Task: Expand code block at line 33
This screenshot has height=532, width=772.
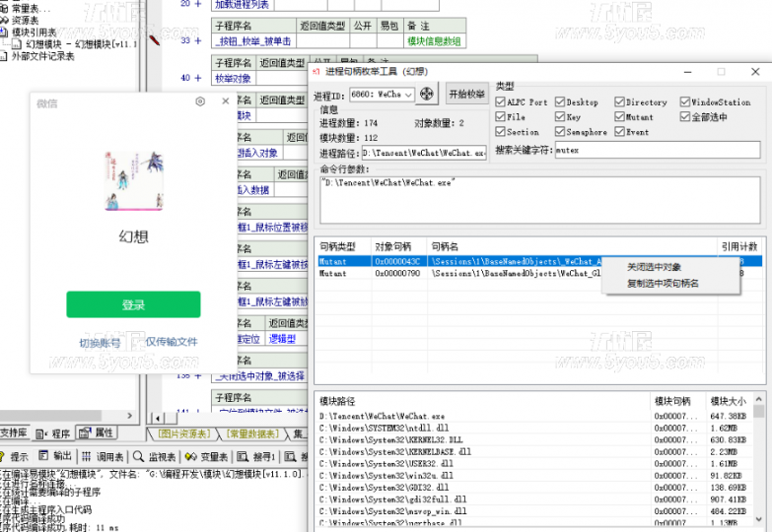Action: [x=198, y=40]
